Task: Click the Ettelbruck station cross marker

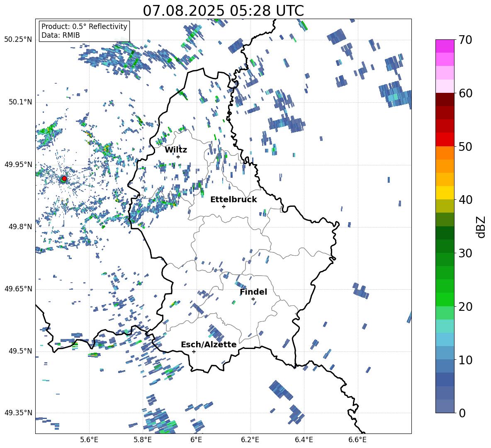Action: [224, 206]
